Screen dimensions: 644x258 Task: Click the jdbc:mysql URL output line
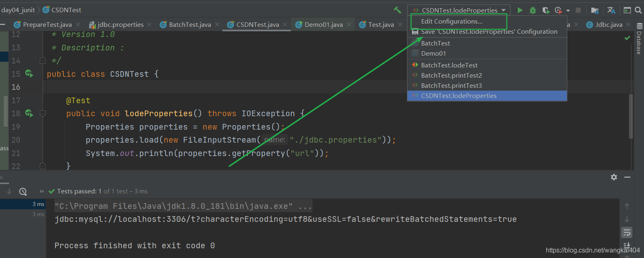tap(286, 219)
